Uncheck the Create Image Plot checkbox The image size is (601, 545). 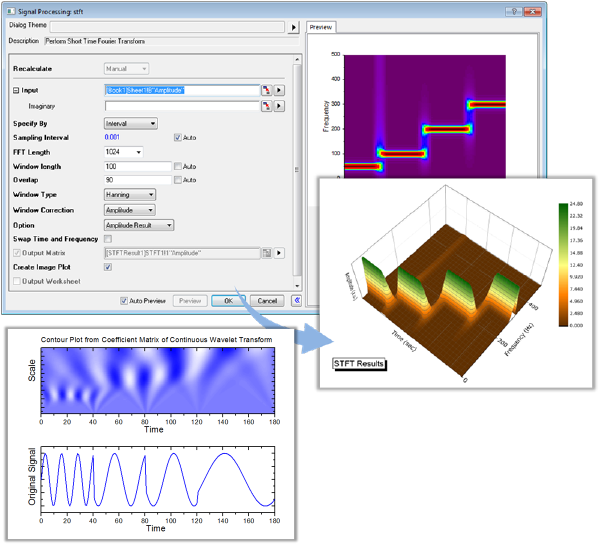pyautogui.click(x=108, y=268)
